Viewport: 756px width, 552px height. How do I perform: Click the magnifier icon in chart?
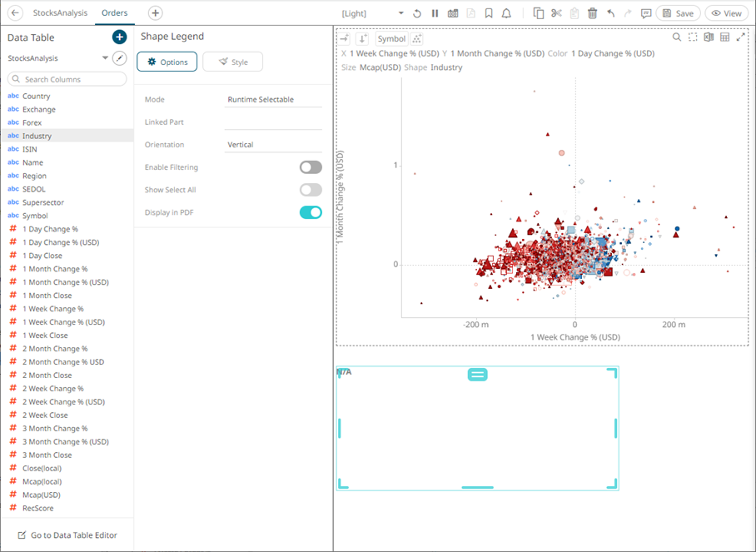click(x=677, y=37)
